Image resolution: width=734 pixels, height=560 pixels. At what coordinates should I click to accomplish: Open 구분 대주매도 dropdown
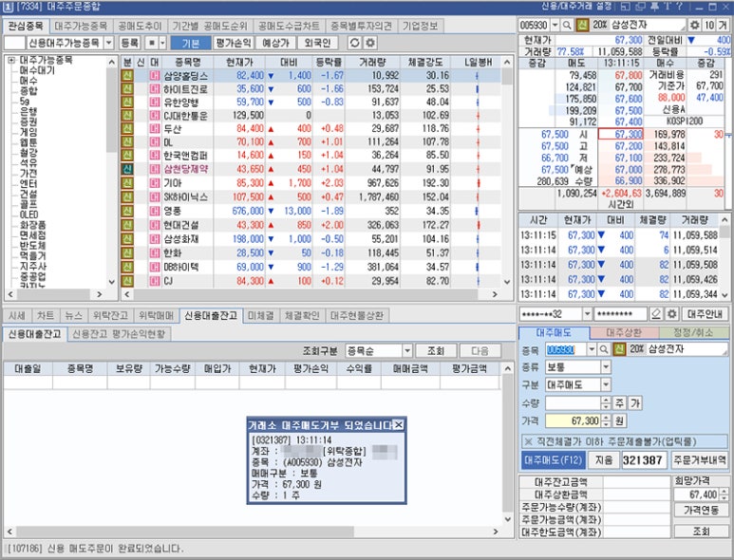[606, 384]
